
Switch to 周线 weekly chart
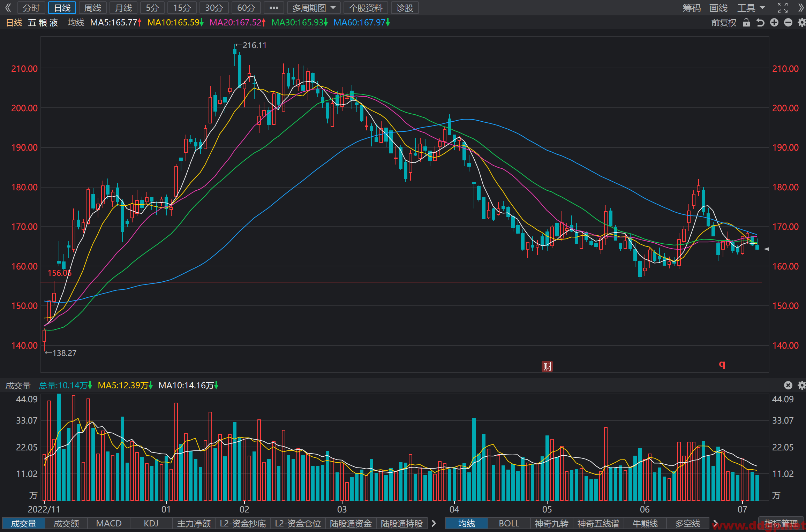click(93, 8)
